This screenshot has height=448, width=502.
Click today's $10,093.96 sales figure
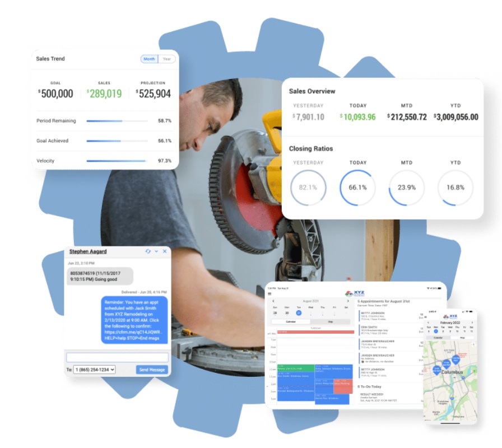pos(357,117)
